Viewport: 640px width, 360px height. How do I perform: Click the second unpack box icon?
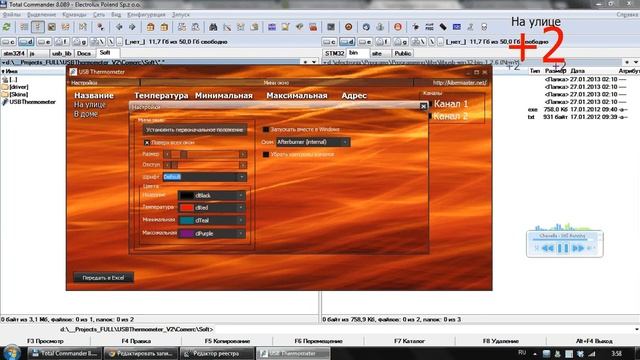click(164, 27)
